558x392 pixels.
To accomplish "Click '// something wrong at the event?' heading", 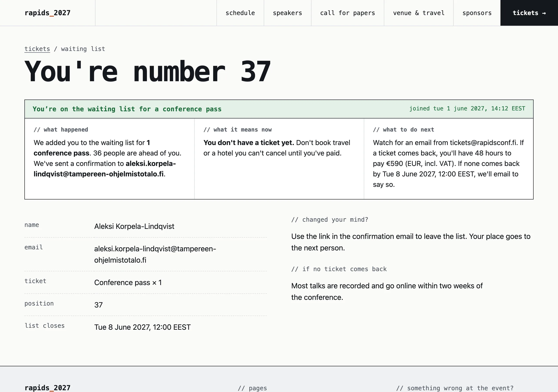I will pos(455,388).
